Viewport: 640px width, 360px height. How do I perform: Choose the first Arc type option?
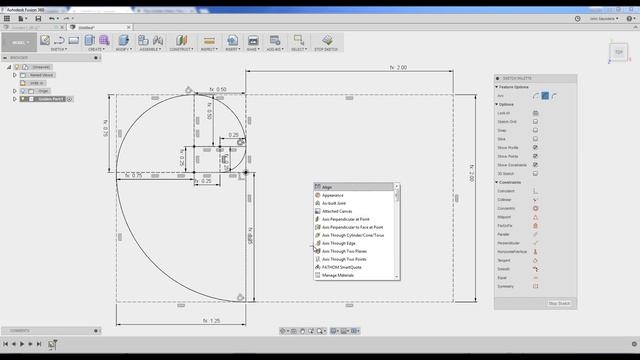pyautogui.click(x=536, y=96)
